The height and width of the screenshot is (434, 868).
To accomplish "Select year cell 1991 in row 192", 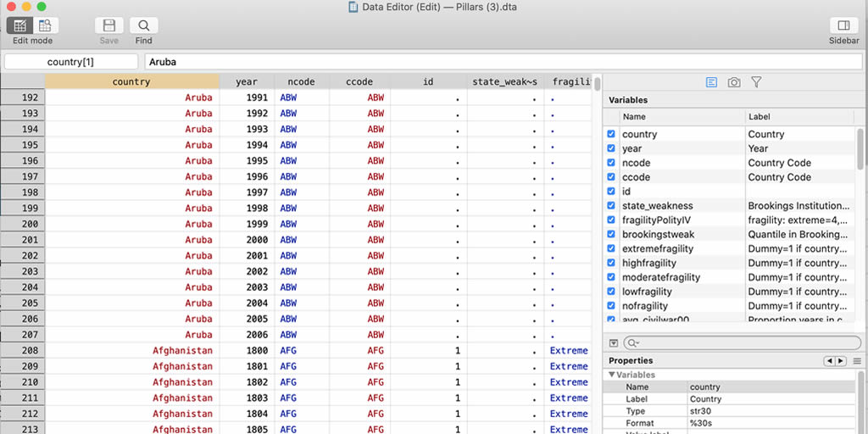I will click(247, 97).
